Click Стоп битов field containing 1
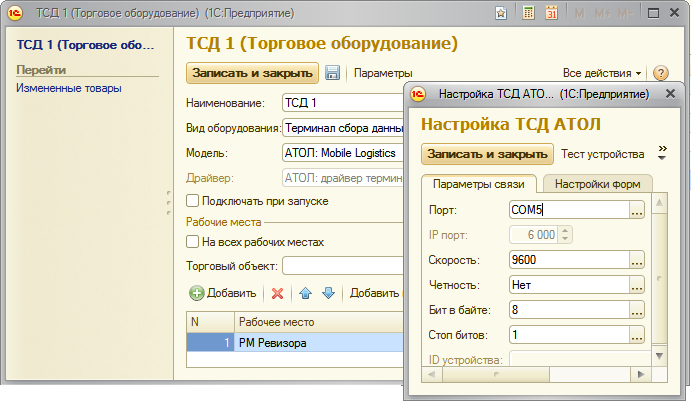The image size is (691, 402). 569,335
